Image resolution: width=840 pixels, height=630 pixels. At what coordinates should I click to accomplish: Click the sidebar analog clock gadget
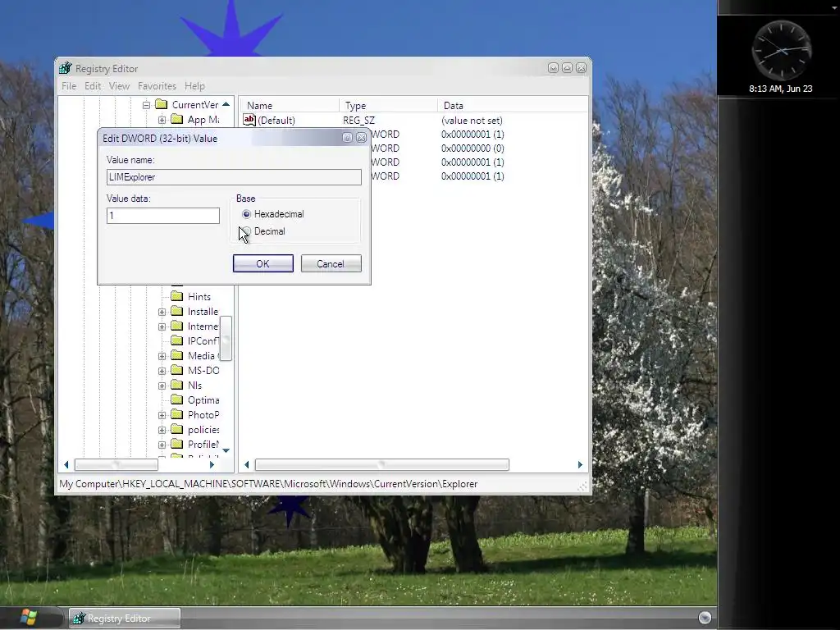point(781,51)
